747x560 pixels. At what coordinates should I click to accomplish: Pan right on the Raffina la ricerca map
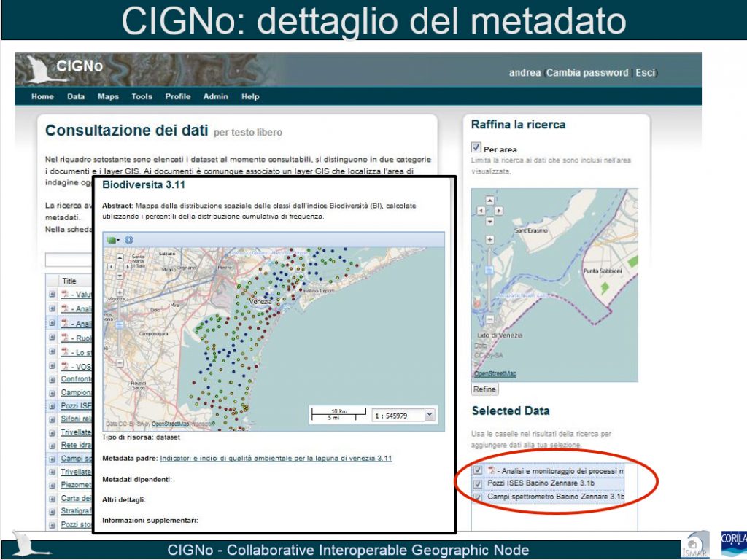(498, 211)
